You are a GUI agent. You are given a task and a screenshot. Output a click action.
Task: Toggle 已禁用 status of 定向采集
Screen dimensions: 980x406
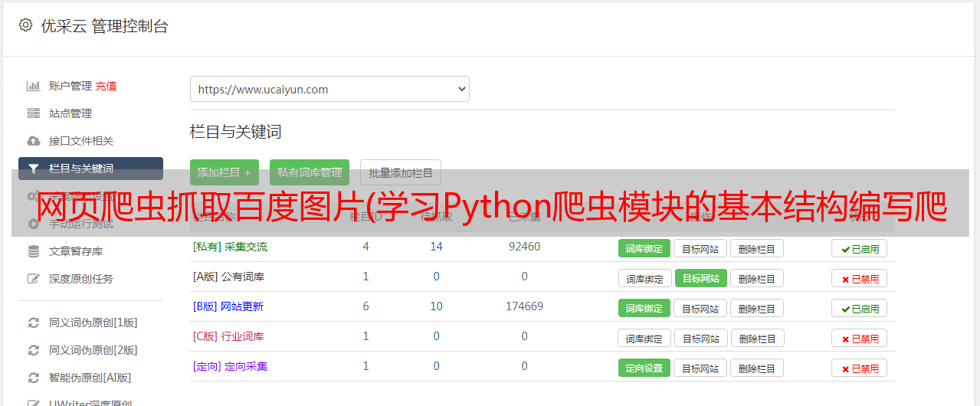coord(860,368)
